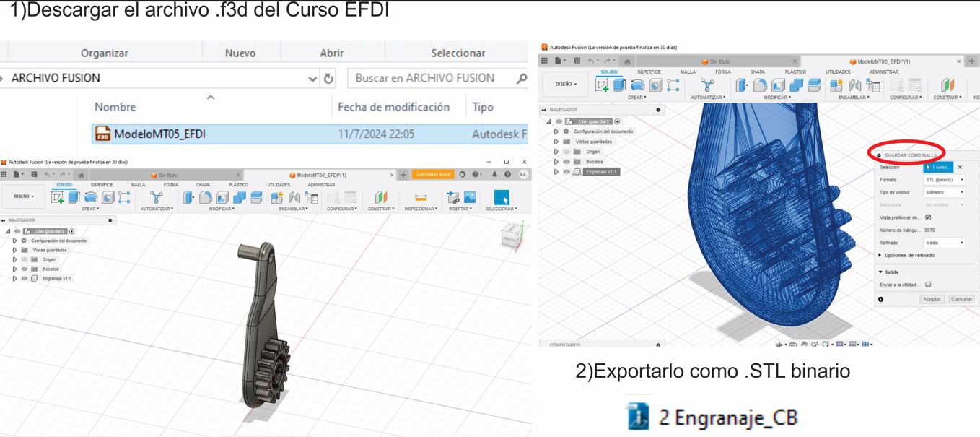This screenshot has width=980, height=437.
Task: Click Joint icon in the gray-model Fusion window
Action: click(x=296, y=197)
